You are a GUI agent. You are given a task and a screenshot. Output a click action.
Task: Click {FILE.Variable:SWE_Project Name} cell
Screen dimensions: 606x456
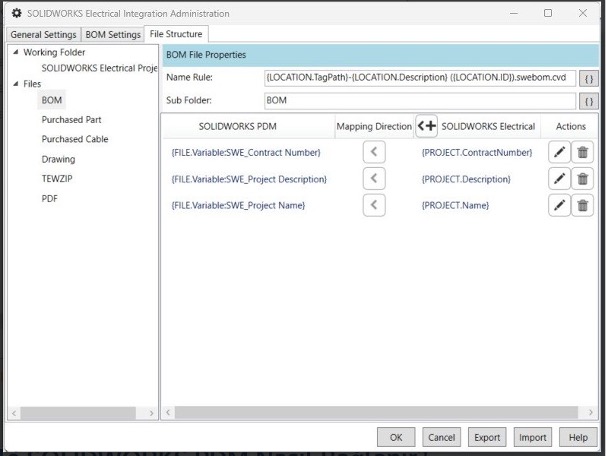click(x=238, y=205)
